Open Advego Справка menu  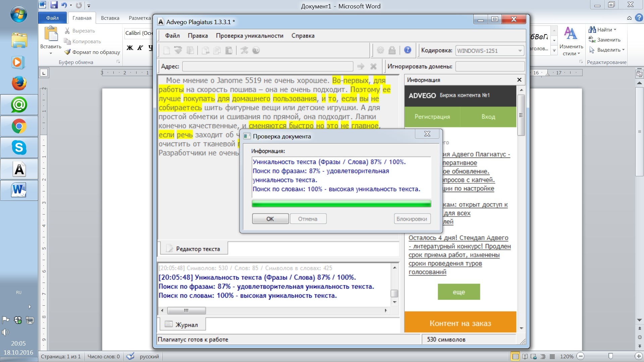point(303,36)
